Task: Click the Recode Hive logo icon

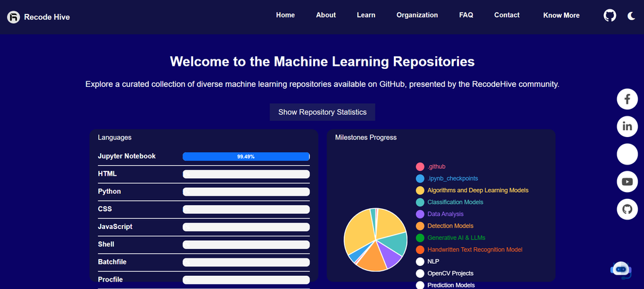Action: coord(14,17)
